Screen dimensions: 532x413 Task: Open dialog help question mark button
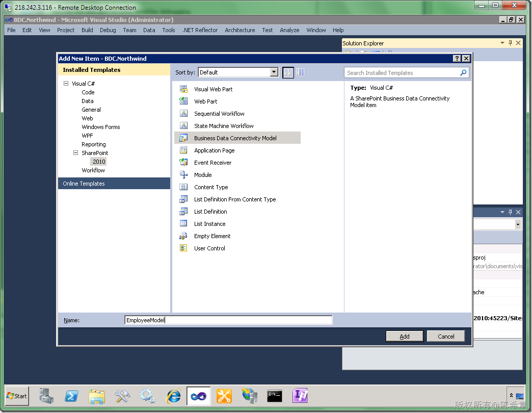click(457, 58)
